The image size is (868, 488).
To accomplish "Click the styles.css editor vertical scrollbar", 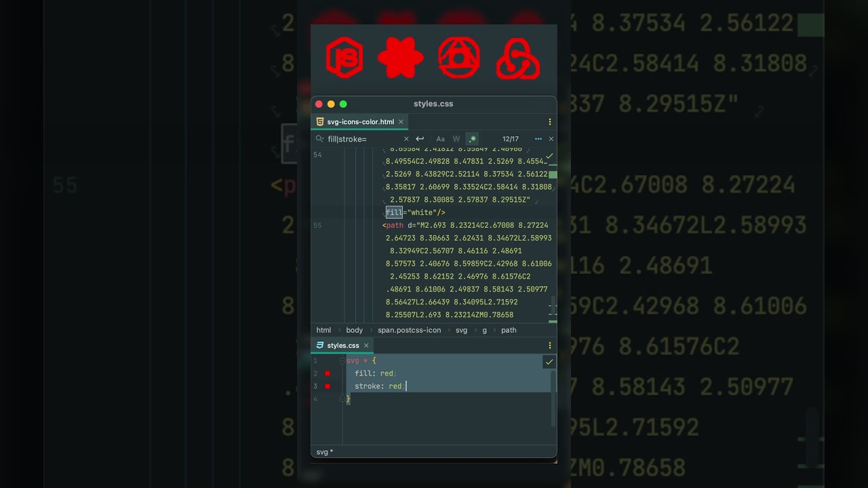I will tap(553, 399).
